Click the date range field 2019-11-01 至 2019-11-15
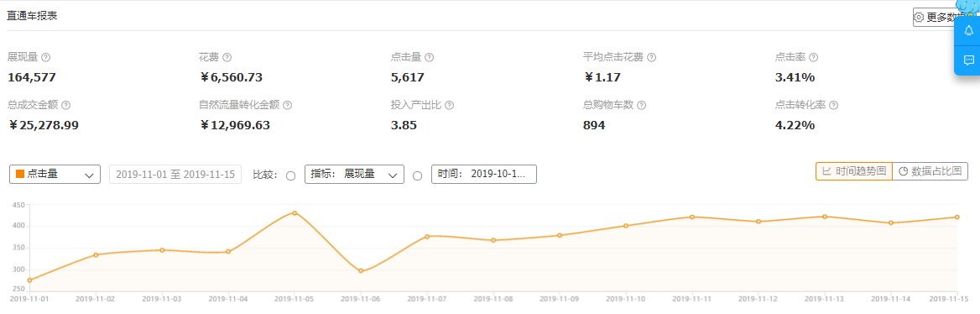Screen dimensions: 980x314 175,175
